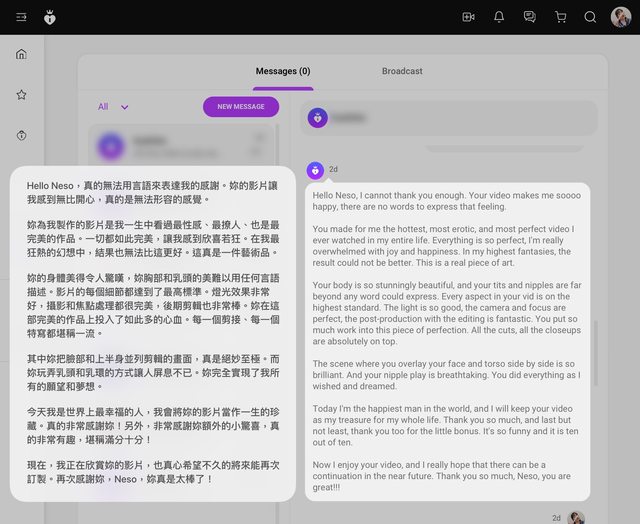View the shopping cart
The image size is (640, 524).
pyautogui.click(x=560, y=17)
